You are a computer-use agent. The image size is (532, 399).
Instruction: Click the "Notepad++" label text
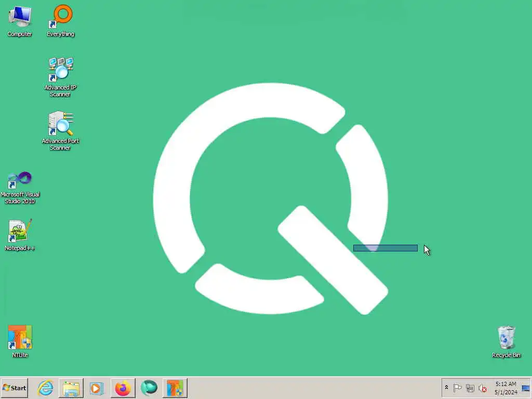(20, 248)
